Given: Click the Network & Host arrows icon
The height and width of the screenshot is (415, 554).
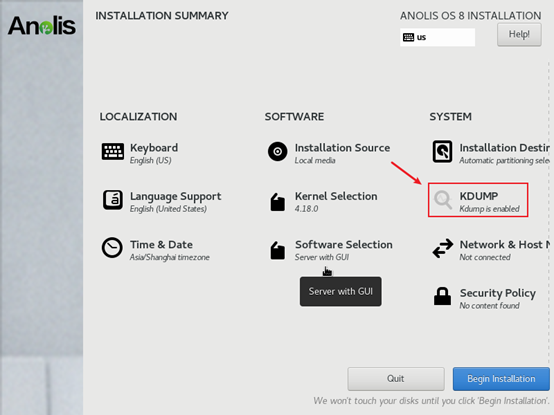Looking at the screenshot, I should coord(443,248).
